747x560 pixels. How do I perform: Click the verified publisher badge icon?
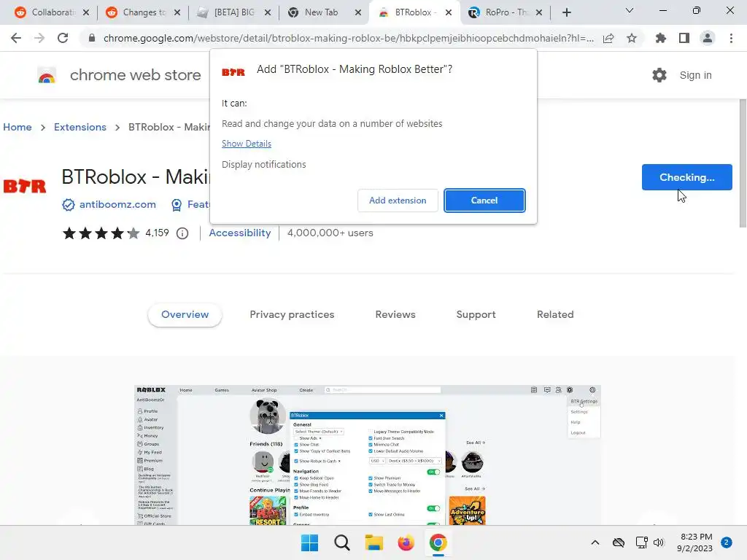[x=68, y=205]
